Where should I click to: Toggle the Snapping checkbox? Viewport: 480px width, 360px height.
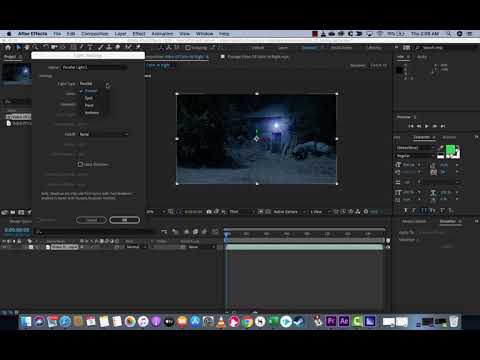[188, 48]
